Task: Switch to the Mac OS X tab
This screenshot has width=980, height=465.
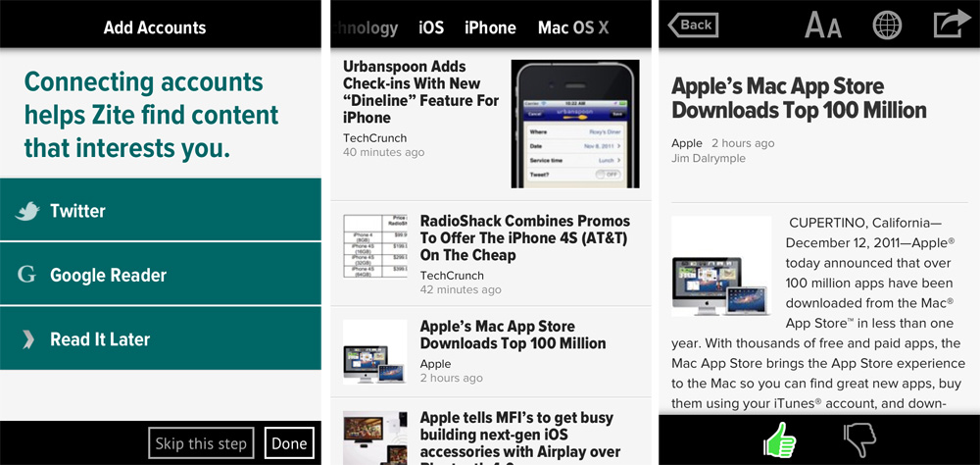Action: 573,27
